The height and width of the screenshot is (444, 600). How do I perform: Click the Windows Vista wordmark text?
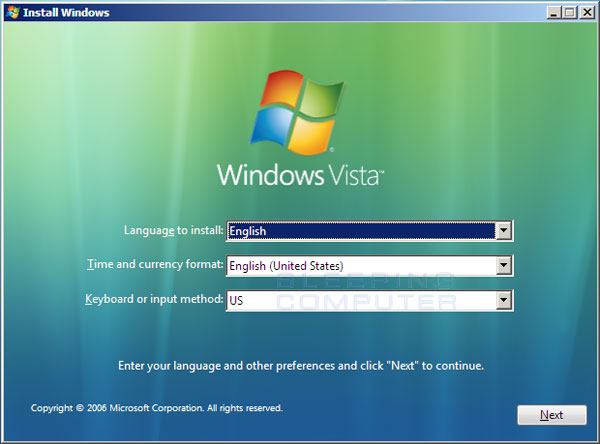[x=300, y=177]
